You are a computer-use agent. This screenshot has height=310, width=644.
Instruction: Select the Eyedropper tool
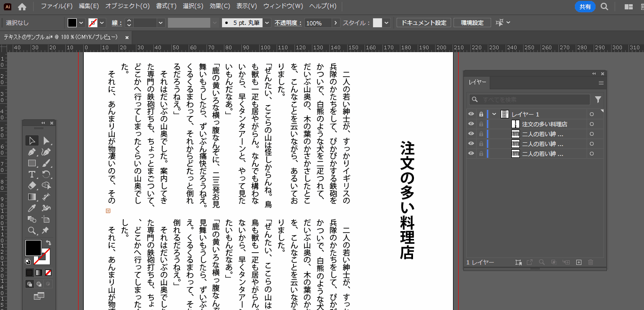pos(32,208)
